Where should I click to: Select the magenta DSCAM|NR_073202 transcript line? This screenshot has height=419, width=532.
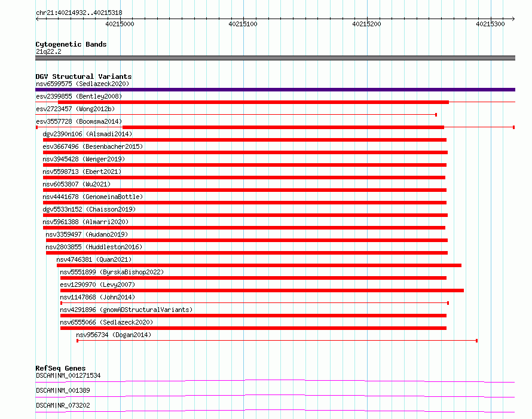[275, 411]
